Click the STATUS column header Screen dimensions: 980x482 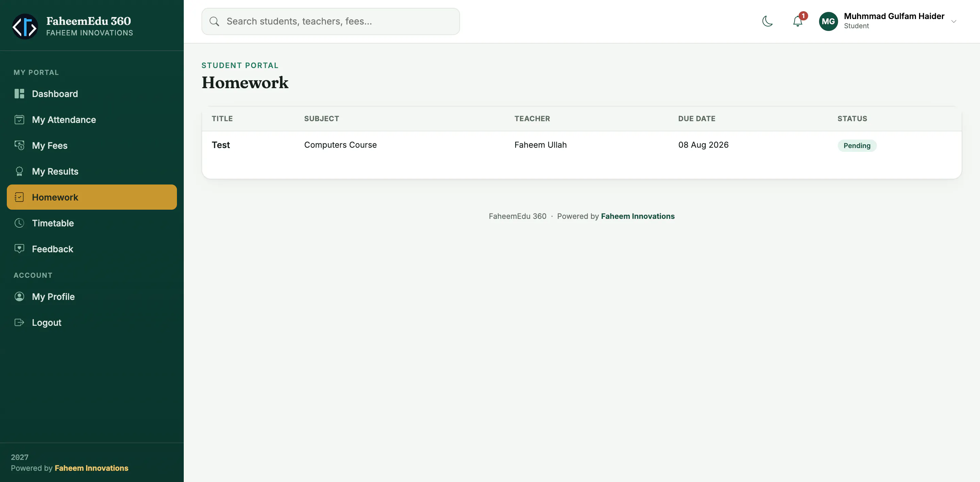pyautogui.click(x=852, y=119)
